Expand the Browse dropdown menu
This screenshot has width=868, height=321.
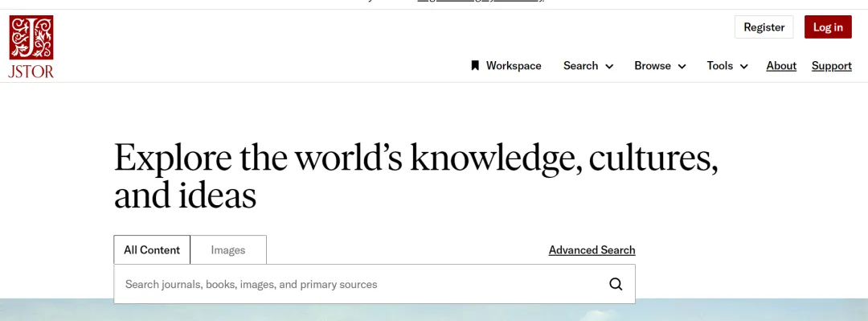point(660,65)
